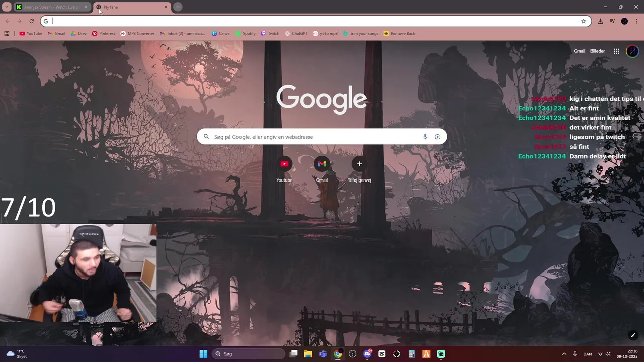644x362 pixels.
Task: Open the Gmail shortcut tile
Action: pyautogui.click(x=322, y=170)
